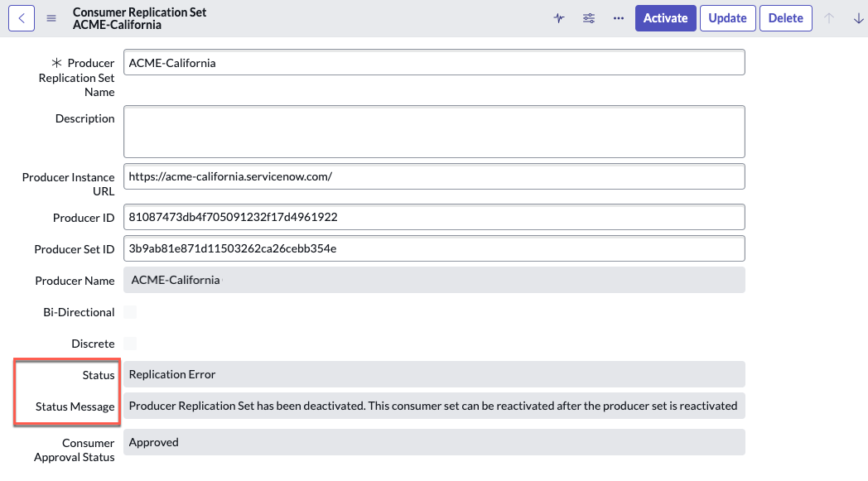Go back using the back arrow button
Image resolution: width=868 pixels, height=481 pixels.
coord(22,18)
